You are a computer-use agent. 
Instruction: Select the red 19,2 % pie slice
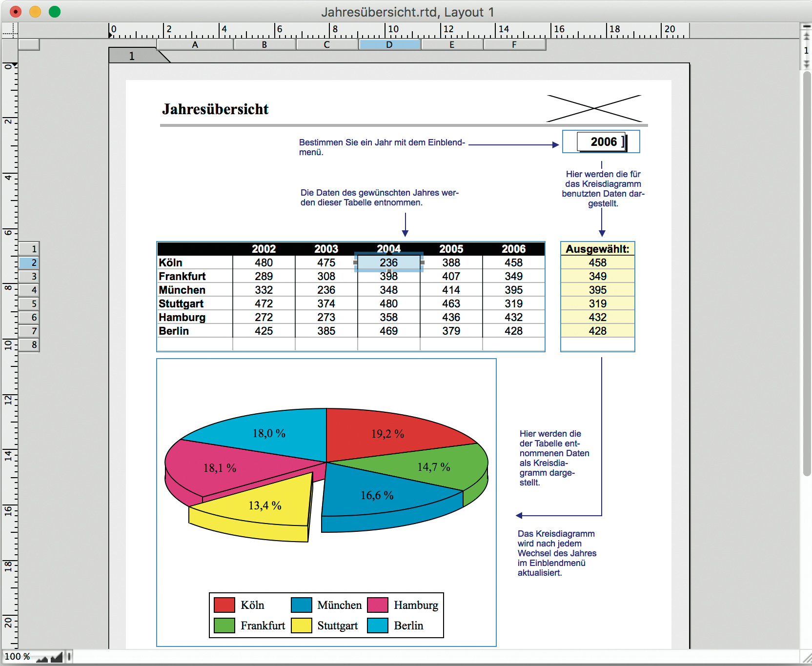coord(388,433)
